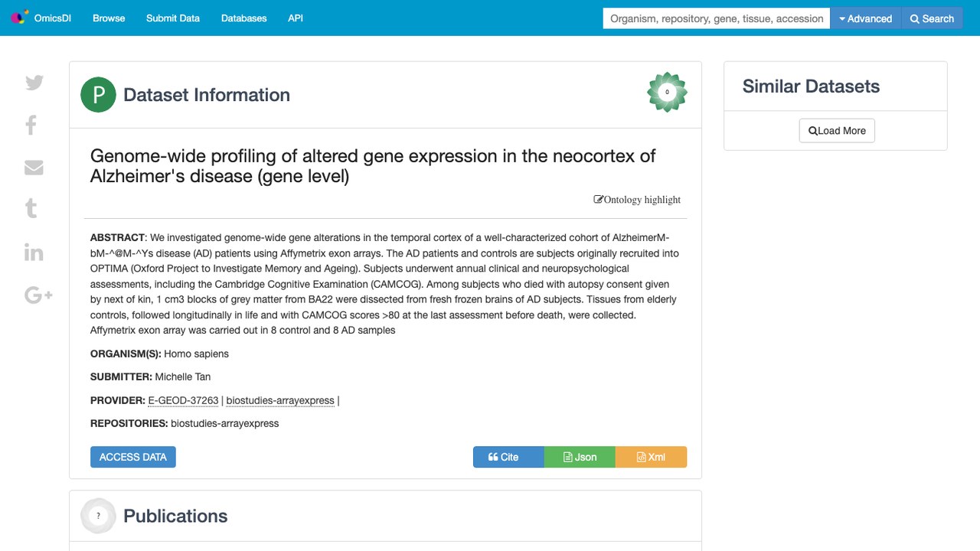
Task: Focus the dataset search input field
Action: click(717, 18)
